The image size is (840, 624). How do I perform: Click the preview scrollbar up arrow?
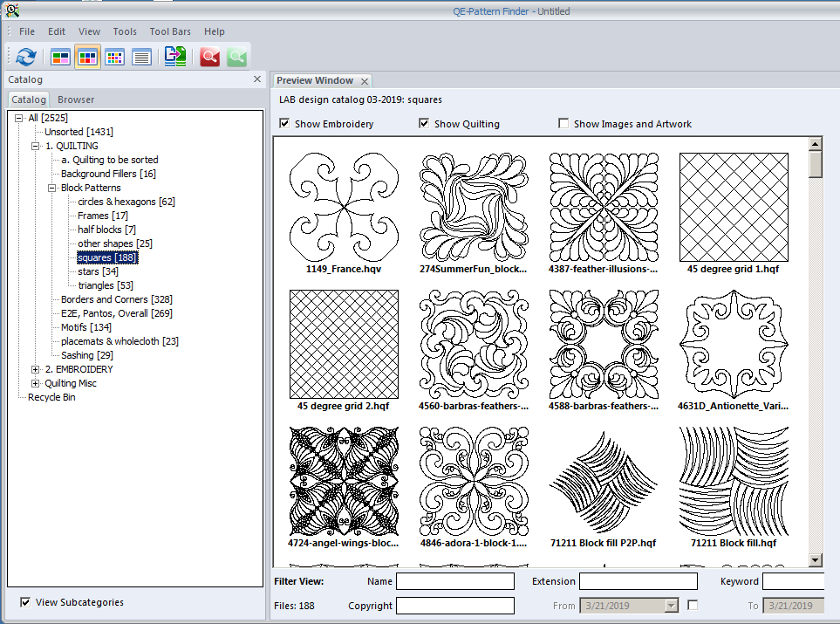click(x=816, y=144)
